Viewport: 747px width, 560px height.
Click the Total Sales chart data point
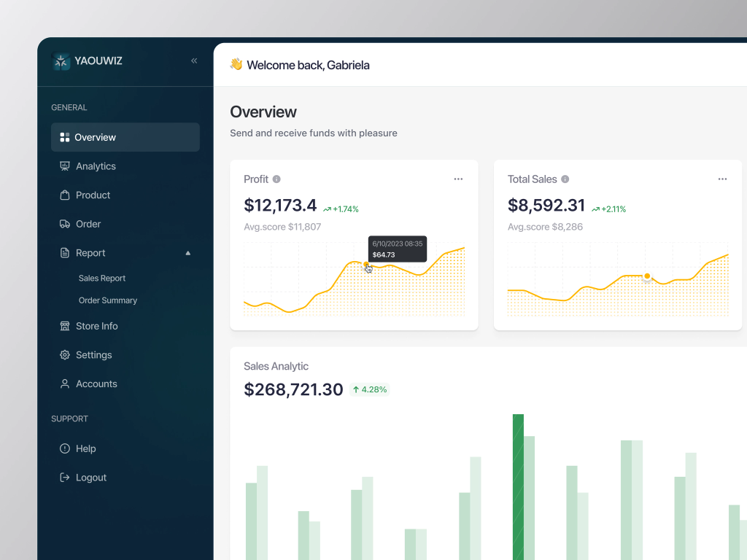click(x=647, y=276)
